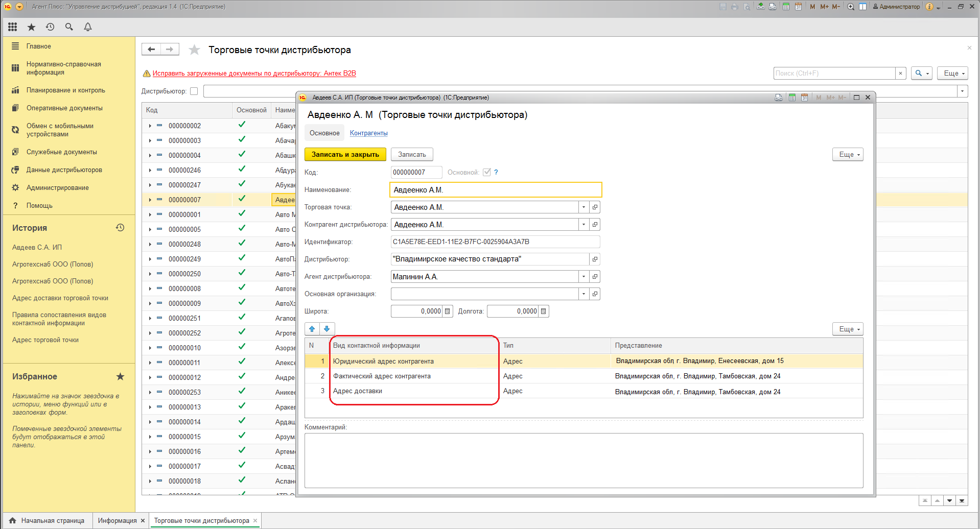Open history clock icon in toolbar

(50, 27)
